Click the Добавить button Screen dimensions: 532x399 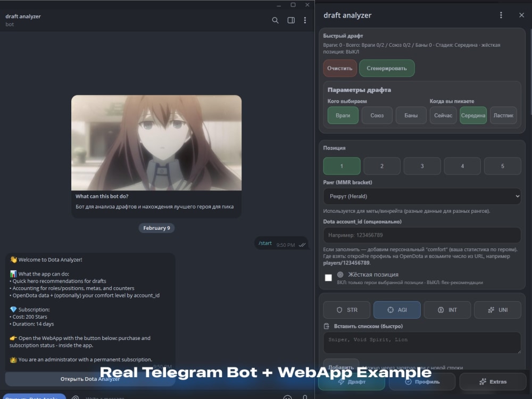tap(341, 367)
